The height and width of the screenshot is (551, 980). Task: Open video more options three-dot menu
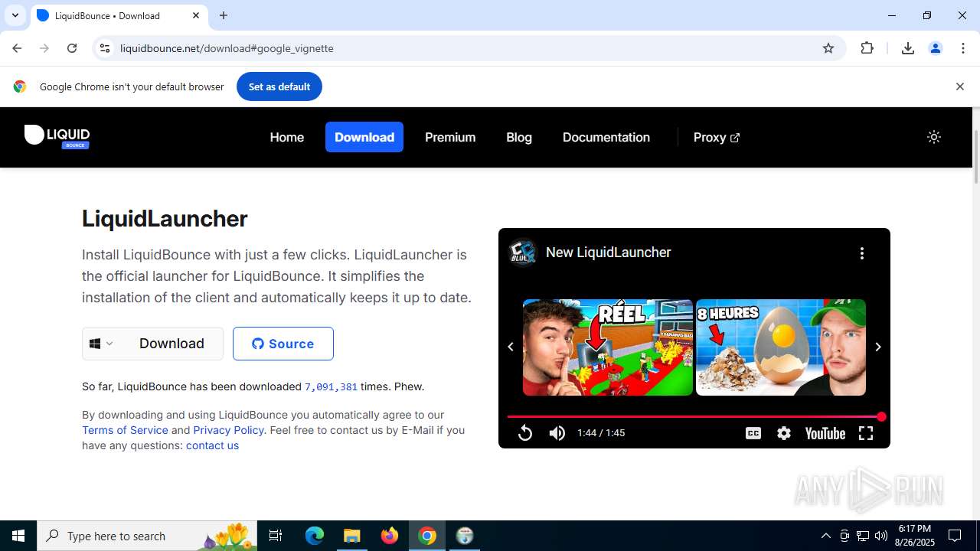(862, 253)
